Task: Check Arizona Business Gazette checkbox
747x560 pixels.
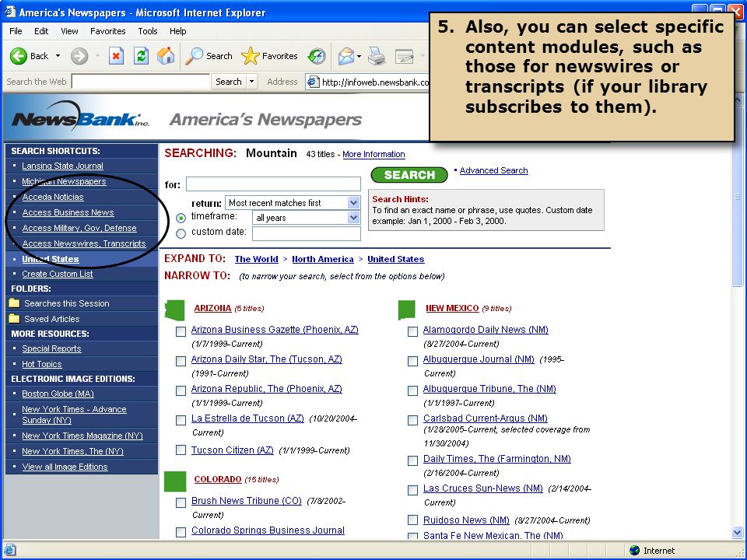Action: (181, 331)
